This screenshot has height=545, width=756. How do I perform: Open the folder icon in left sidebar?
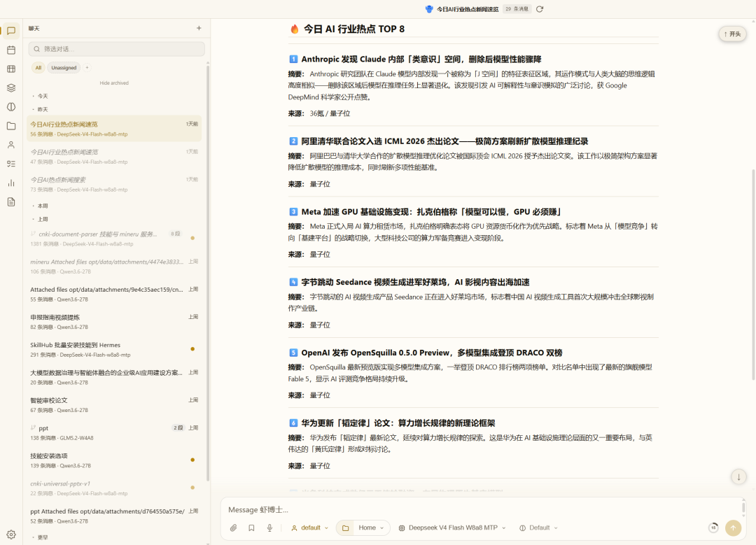click(11, 126)
